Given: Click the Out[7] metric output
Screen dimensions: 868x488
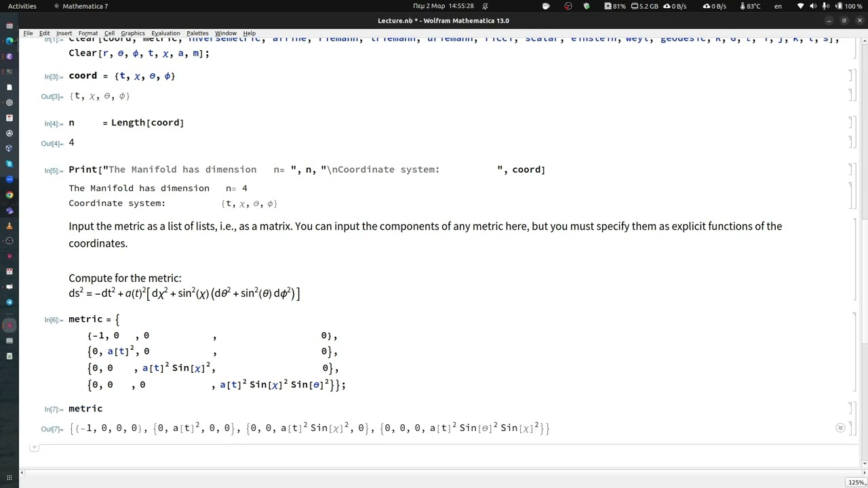Looking at the screenshot, I should coord(309,428).
